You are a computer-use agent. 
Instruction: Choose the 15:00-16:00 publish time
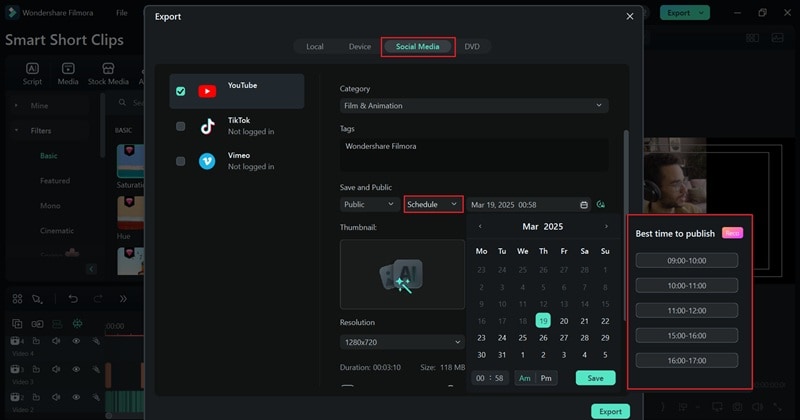[687, 336]
